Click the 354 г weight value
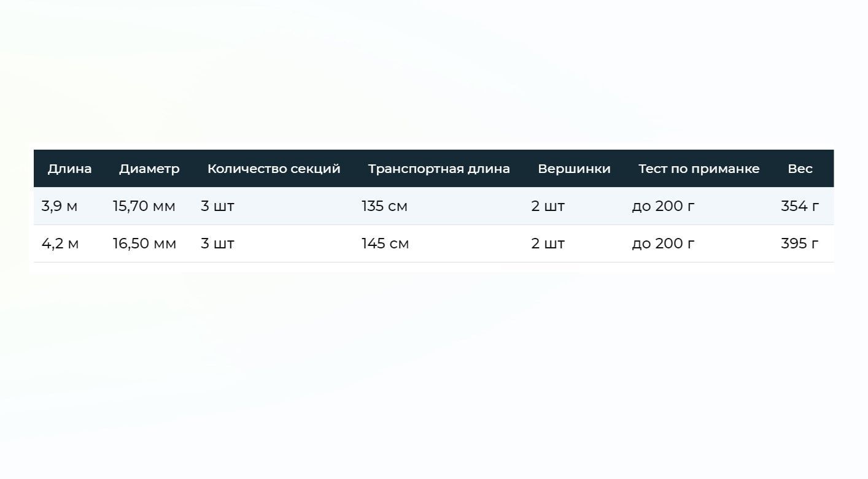Screen dimensions: 868x479 [800, 206]
